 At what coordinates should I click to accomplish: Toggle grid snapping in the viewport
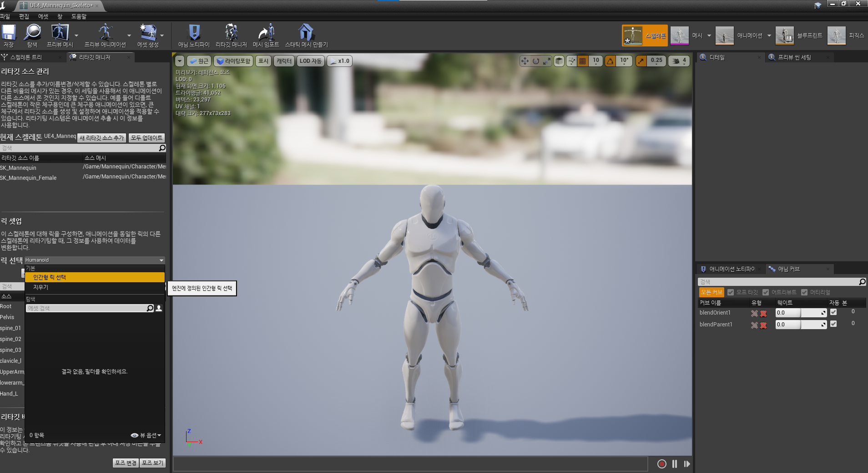(x=583, y=61)
